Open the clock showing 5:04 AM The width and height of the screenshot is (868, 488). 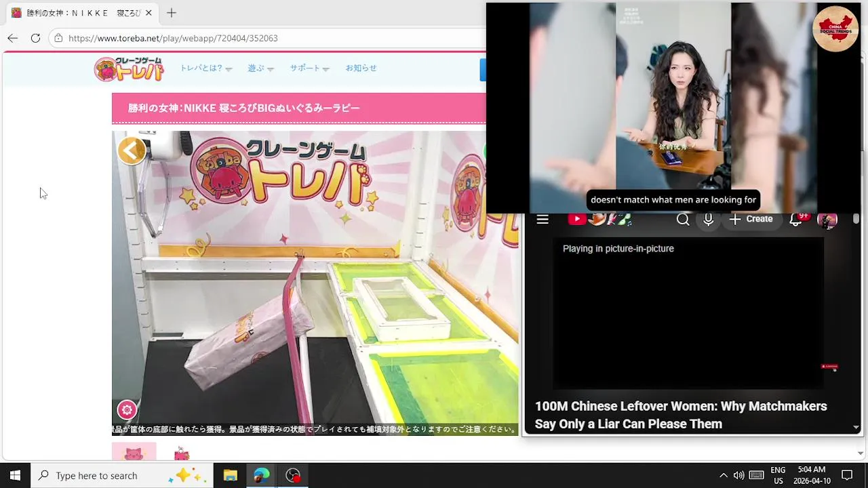pos(812,475)
